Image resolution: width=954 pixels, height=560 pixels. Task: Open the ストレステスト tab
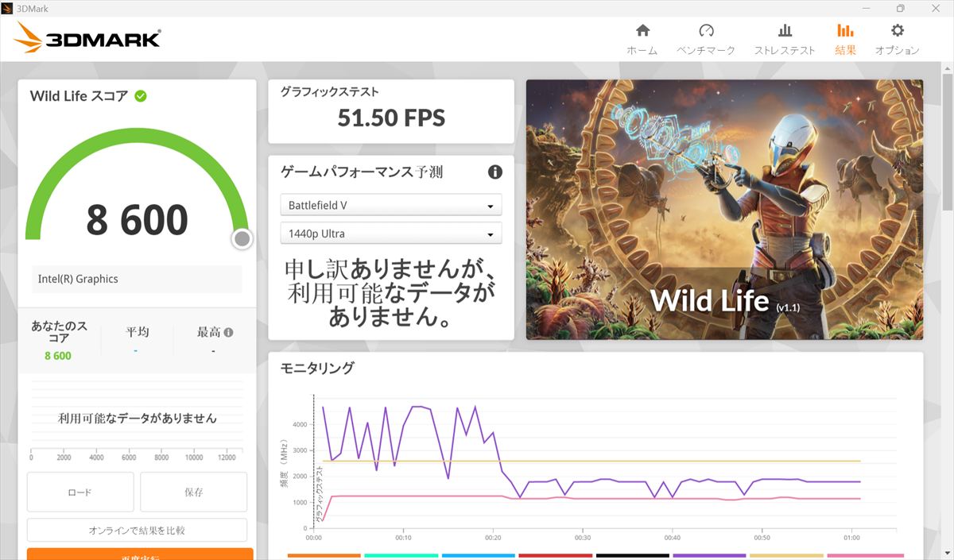point(785,40)
